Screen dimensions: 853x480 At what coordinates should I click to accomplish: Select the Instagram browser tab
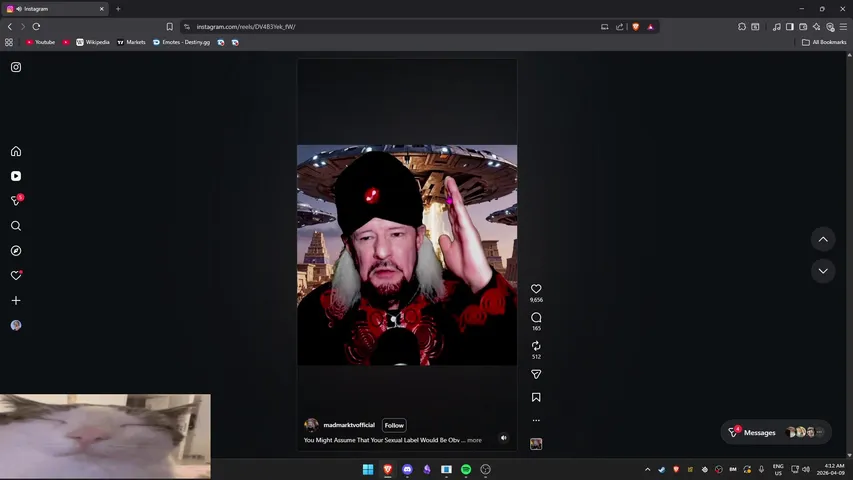tap(54, 9)
